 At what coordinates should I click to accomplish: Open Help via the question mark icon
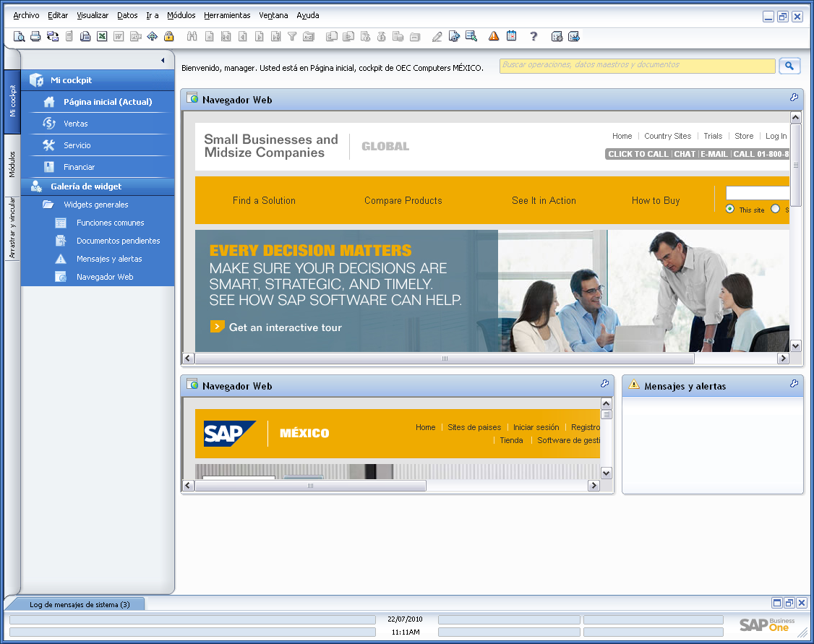(534, 35)
